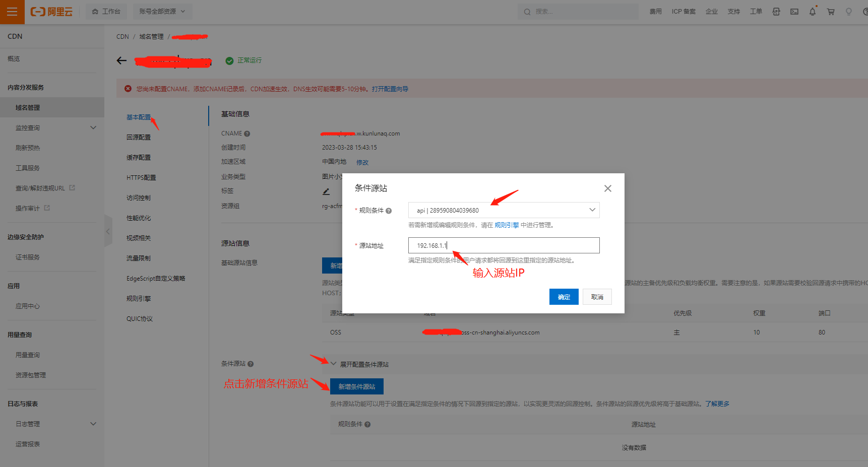Open the shopping cart
Image resolution: width=868 pixels, height=467 pixels.
(831, 12)
